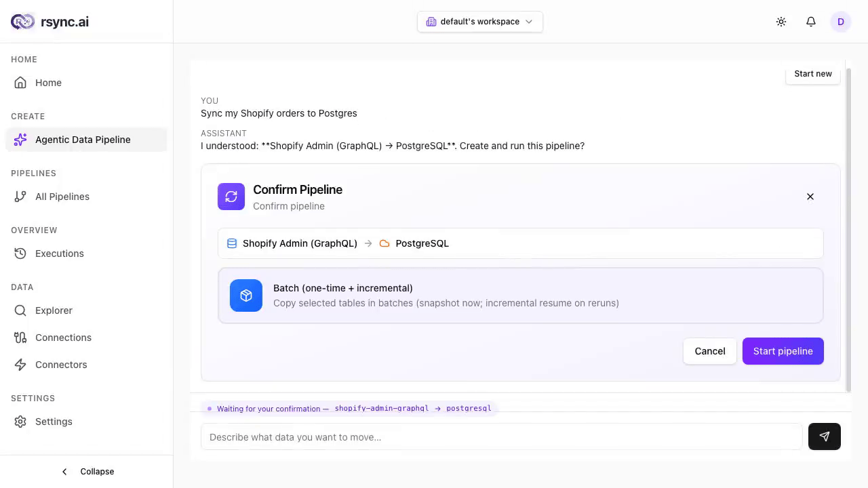
Task: Click the message 'Sync my Shopify orders to Postgres'
Action: (279, 113)
